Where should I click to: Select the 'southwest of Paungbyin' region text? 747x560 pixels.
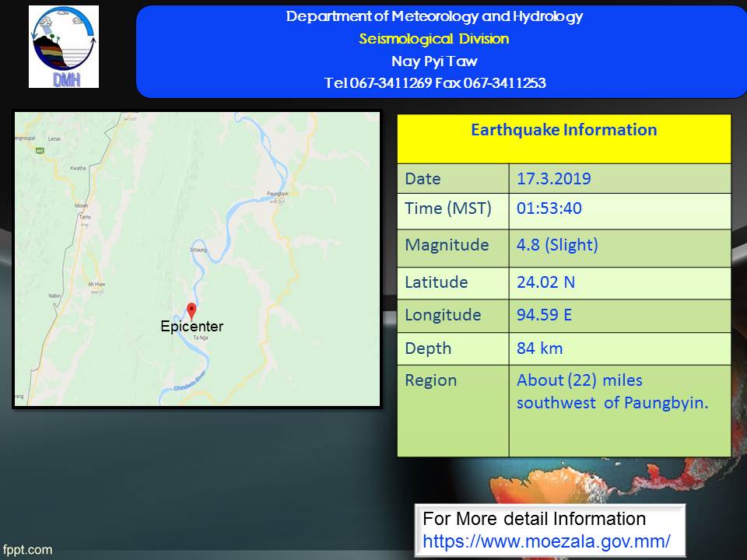[x=612, y=403]
